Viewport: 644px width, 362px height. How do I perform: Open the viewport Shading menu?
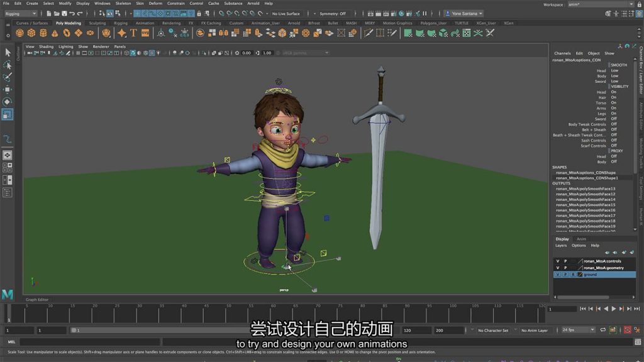pyautogui.click(x=46, y=47)
